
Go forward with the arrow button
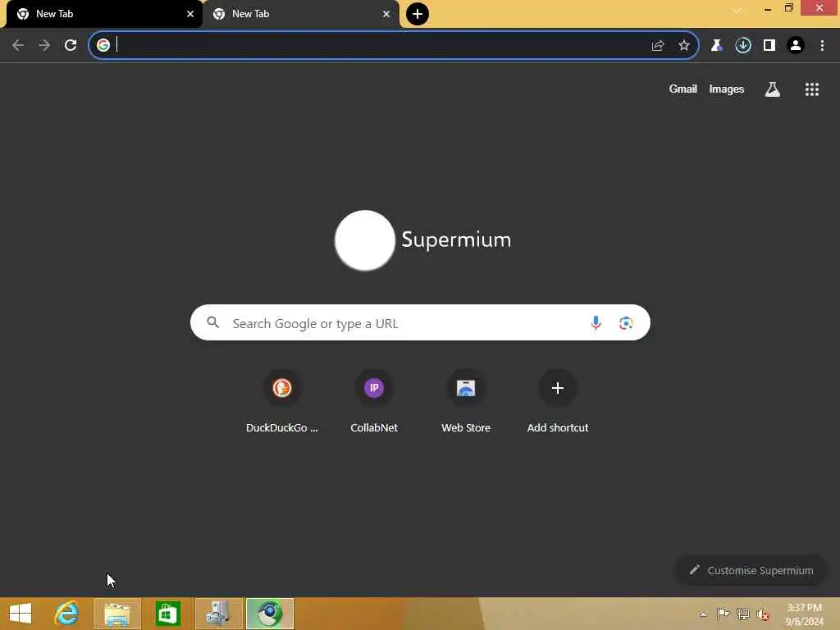44,46
